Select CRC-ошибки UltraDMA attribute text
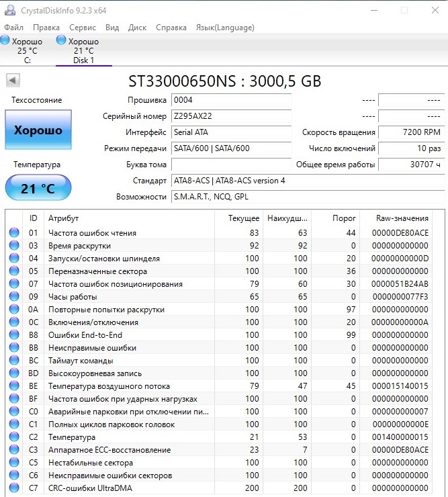Screen dimensions: 448x497 [x=90, y=488]
